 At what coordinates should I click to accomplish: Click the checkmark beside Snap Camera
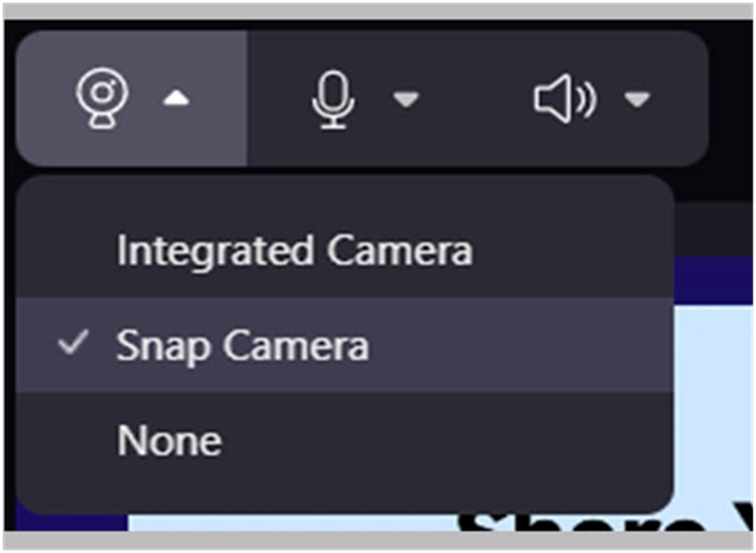coord(73,344)
